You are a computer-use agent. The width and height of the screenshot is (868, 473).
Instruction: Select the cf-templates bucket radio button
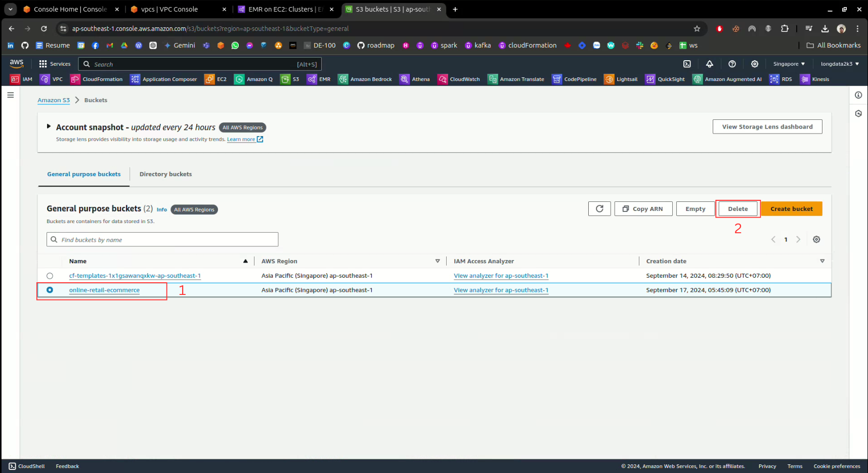(50, 276)
